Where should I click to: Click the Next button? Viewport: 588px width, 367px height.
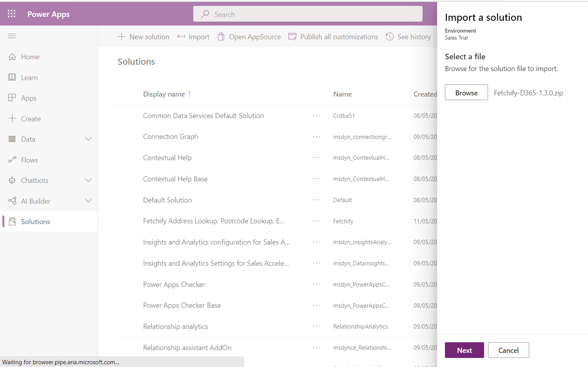click(x=465, y=350)
